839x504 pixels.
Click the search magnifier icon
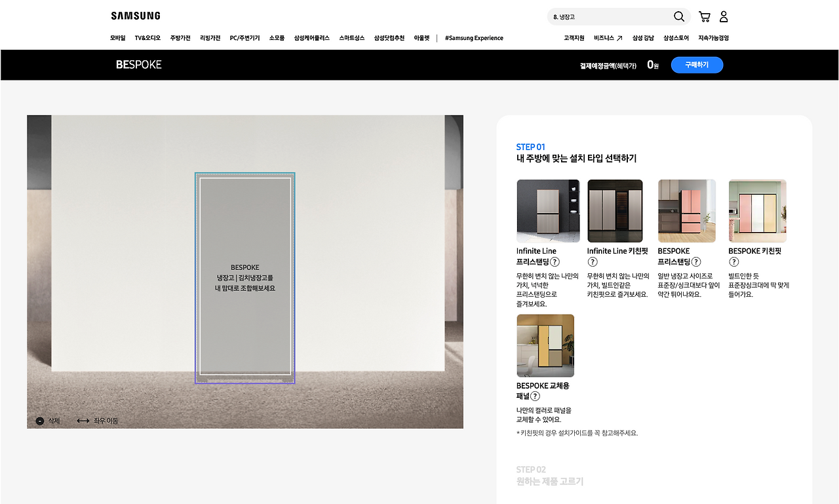coord(679,16)
